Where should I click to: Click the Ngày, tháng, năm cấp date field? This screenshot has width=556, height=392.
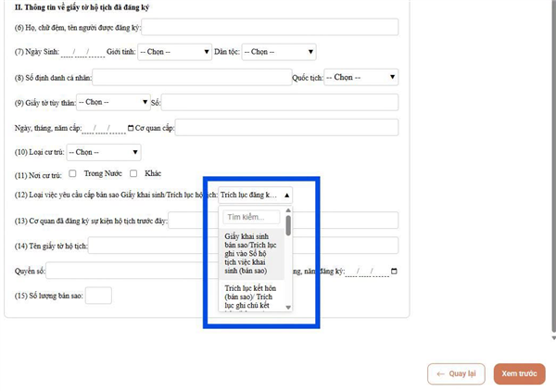104,128
